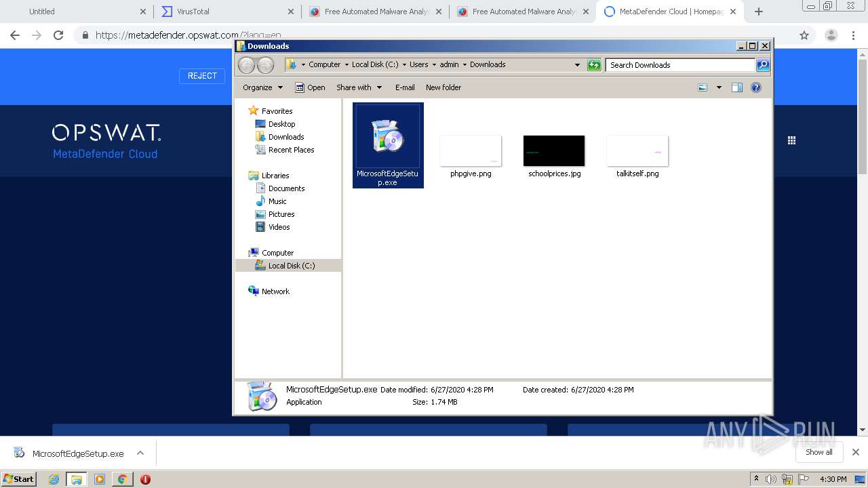Click in the Search Downloads field
Image resolution: width=868 pixels, height=488 pixels.
tap(680, 65)
